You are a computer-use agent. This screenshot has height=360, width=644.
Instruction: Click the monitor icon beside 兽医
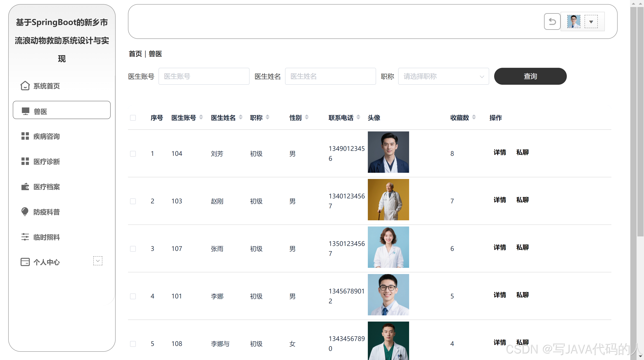[25, 111]
